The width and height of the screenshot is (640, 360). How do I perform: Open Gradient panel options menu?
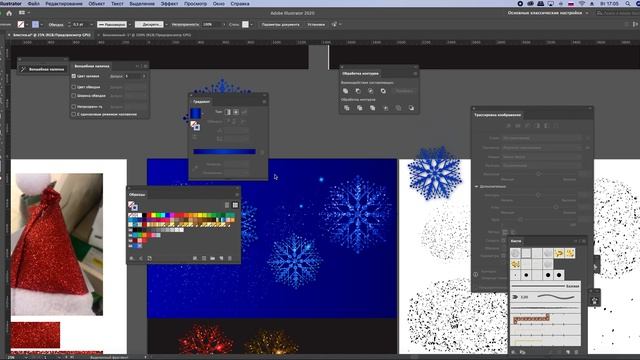coord(264,102)
